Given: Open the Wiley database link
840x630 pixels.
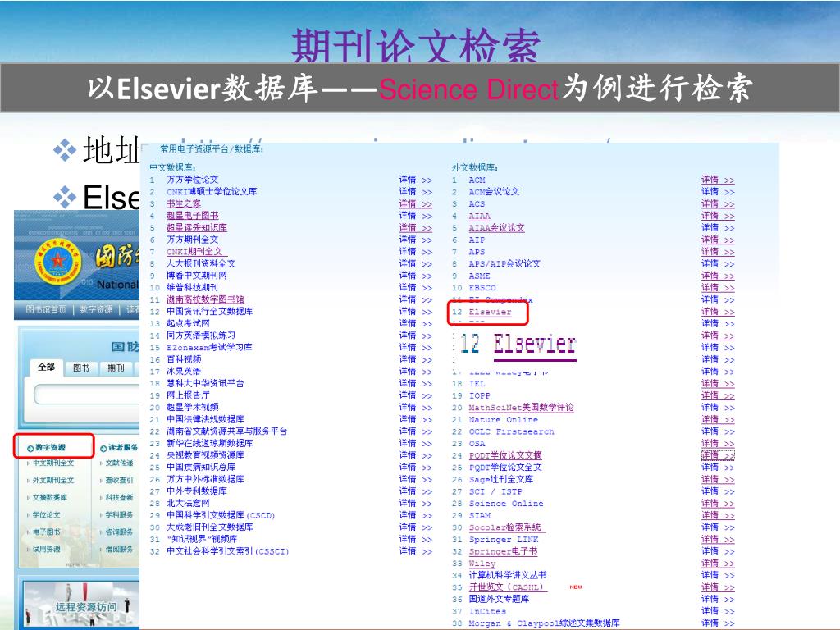Looking at the screenshot, I should 482,564.
